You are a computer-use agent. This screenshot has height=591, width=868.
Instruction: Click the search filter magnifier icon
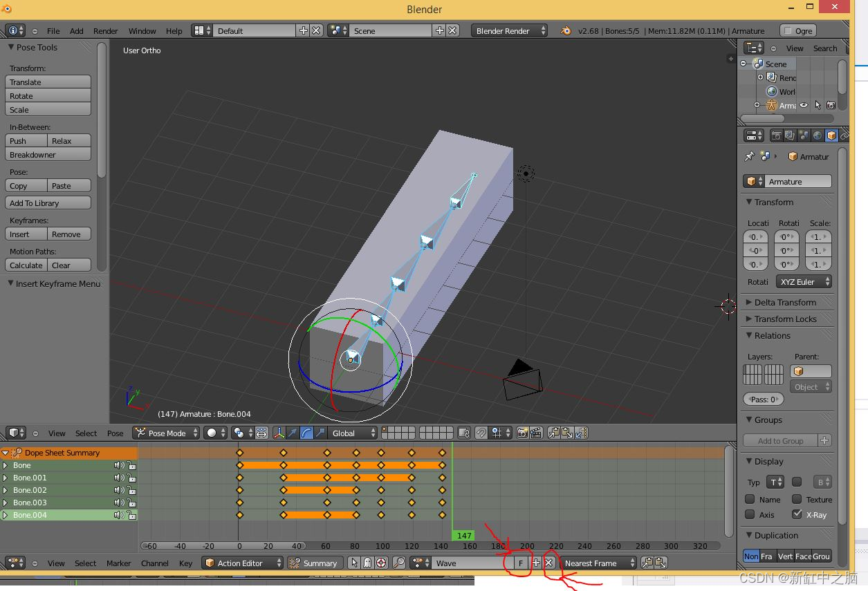click(398, 563)
